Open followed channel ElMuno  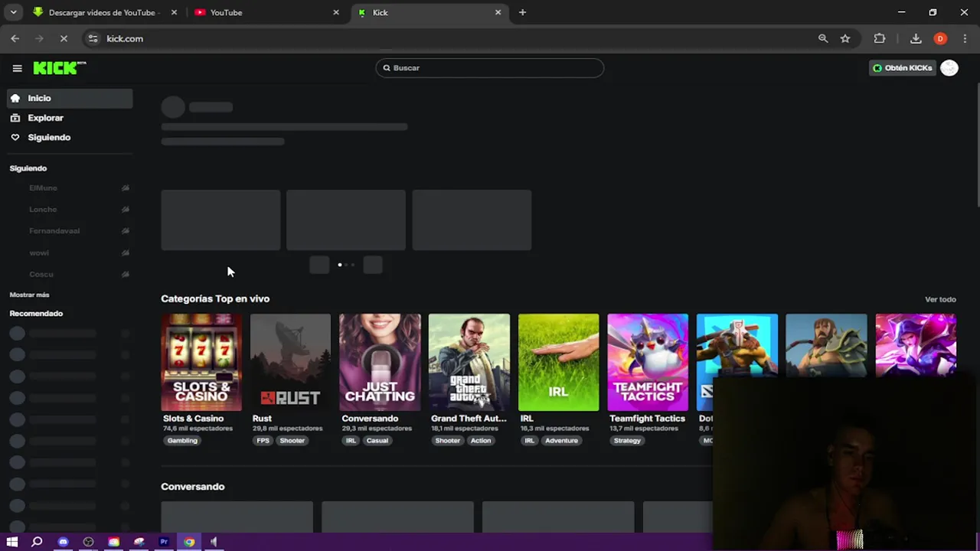[43, 187]
